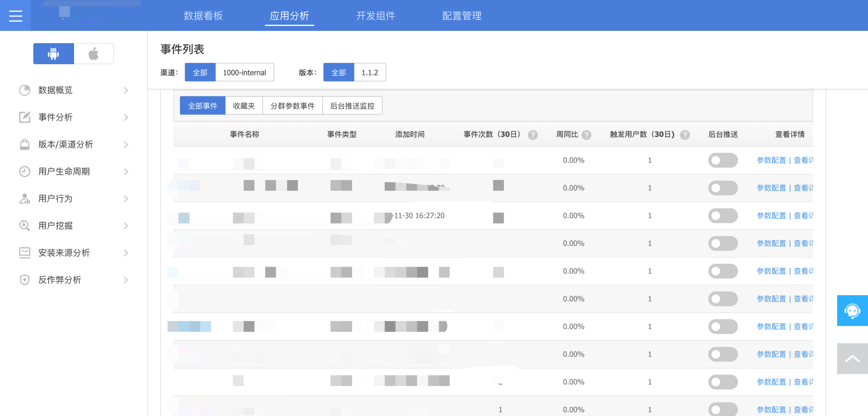Open help icon next to 事件次数 (30日)
Viewport: 868px width, 416px height.
(533, 135)
